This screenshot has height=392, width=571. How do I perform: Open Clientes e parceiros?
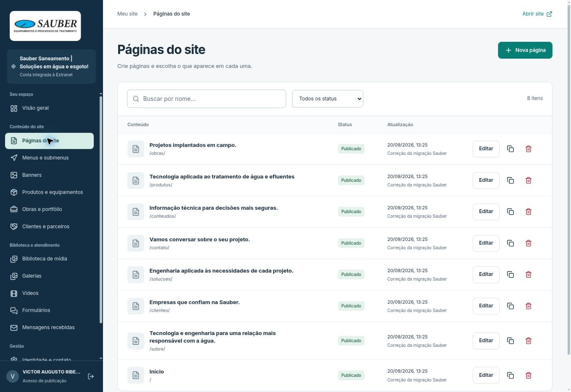pos(49,227)
